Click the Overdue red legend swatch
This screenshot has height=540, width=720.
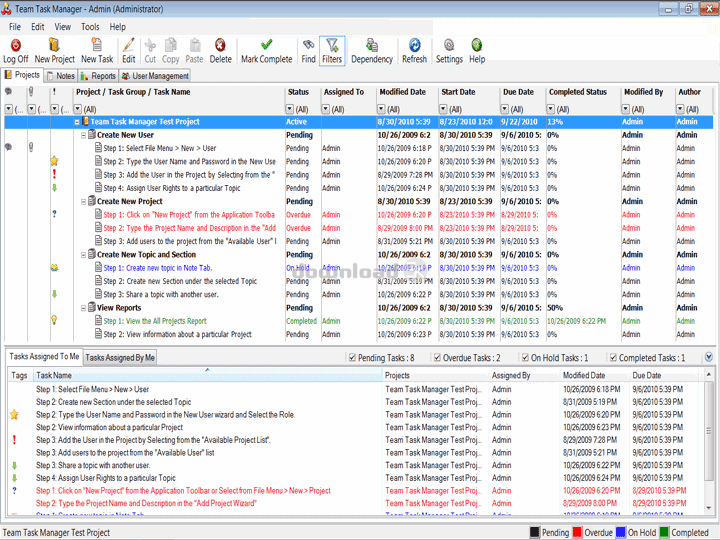pos(577,532)
